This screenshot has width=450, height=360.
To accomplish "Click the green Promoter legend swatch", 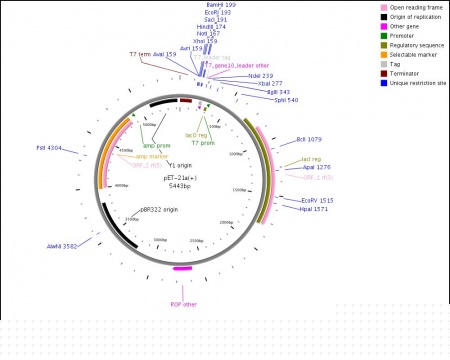I will pos(384,36).
